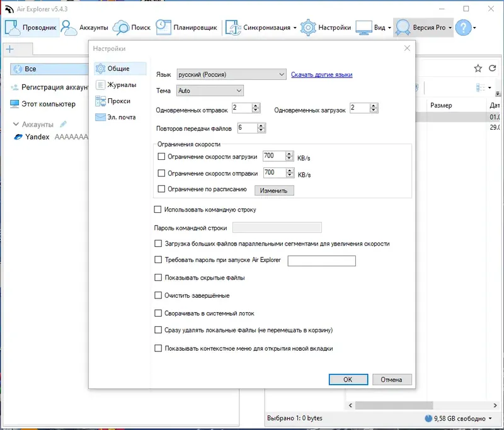Click the startup password input field

point(321,261)
